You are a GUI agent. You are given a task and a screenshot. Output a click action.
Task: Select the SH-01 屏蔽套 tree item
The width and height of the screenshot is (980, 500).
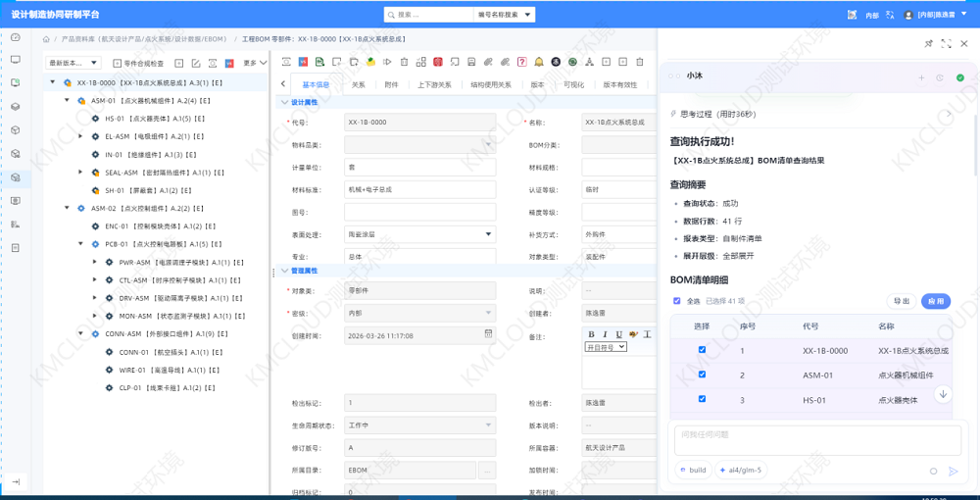pyautogui.click(x=148, y=190)
